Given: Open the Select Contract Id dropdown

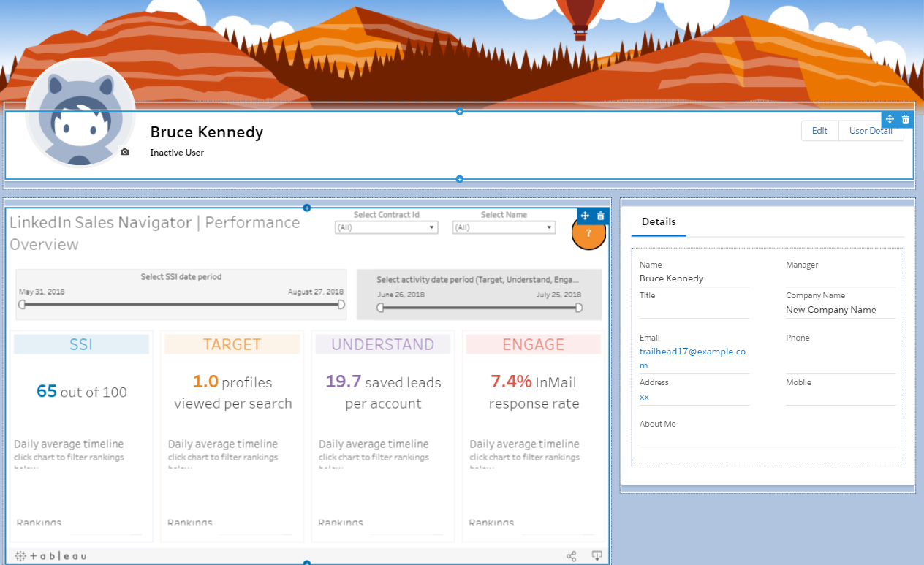Looking at the screenshot, I should click(386, 227).
